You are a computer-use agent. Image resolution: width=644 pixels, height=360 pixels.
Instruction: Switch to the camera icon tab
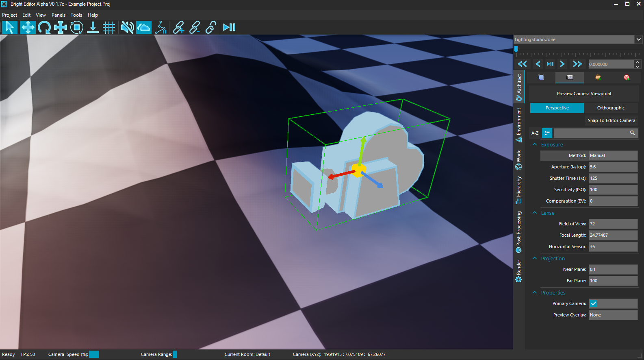tap(570, 77)
